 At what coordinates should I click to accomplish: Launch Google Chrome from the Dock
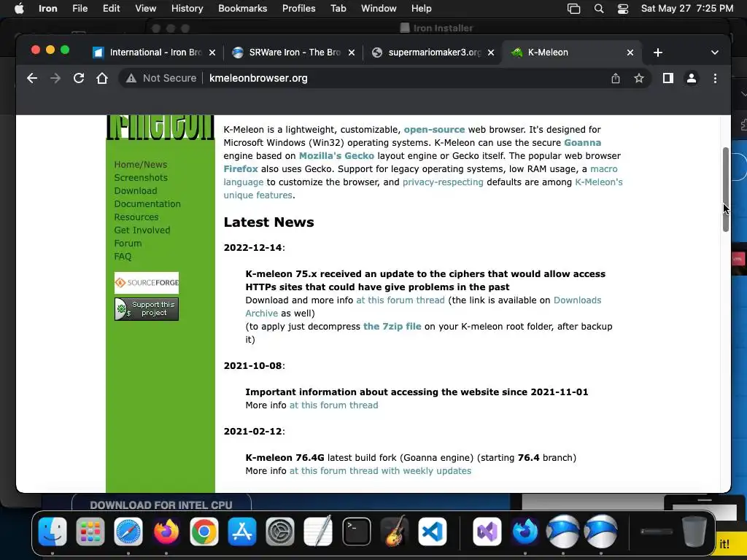[x=204, y=532]
